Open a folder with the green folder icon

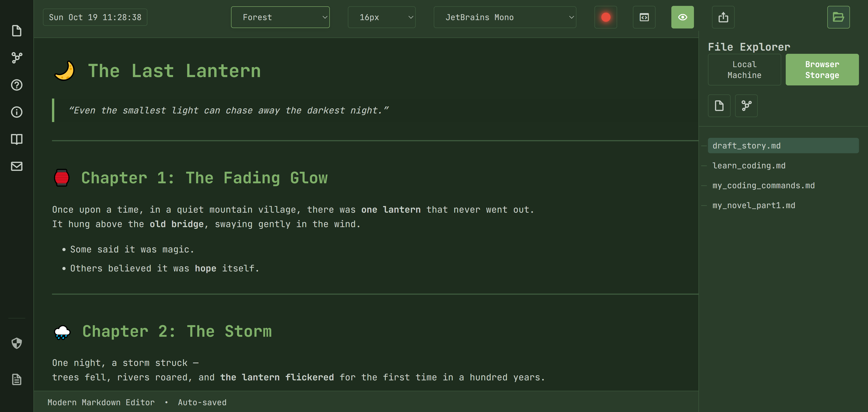tap(839, 17)
